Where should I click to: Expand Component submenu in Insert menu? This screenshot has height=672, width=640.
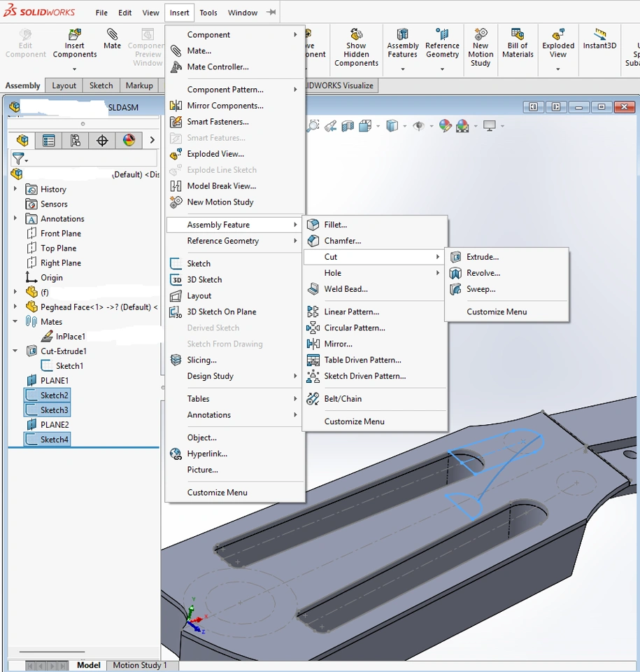[235, 35]
